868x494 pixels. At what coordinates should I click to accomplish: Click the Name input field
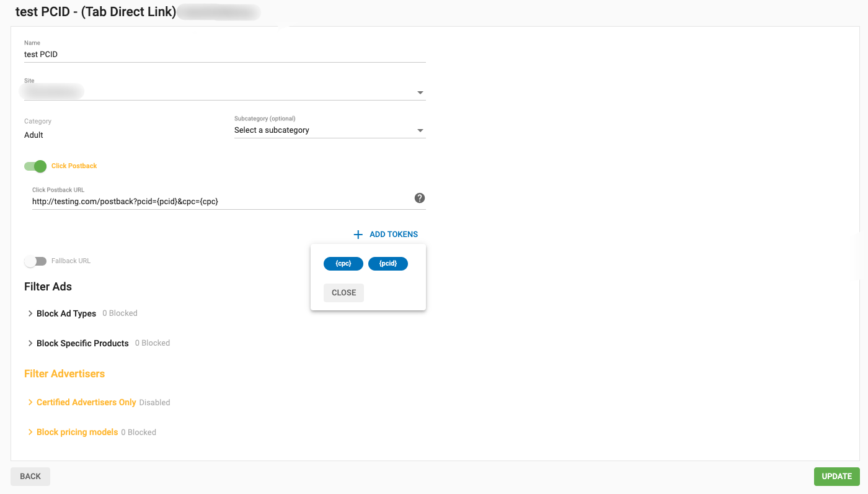[224, 55]
